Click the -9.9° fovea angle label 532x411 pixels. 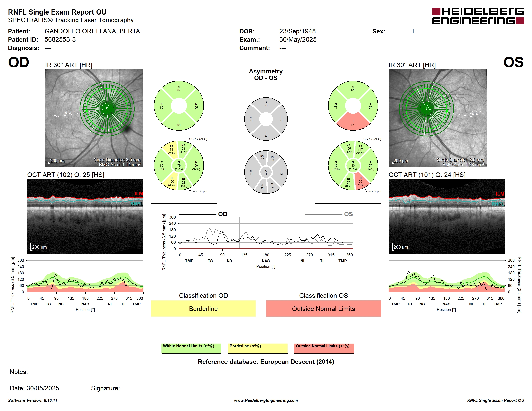476,113
